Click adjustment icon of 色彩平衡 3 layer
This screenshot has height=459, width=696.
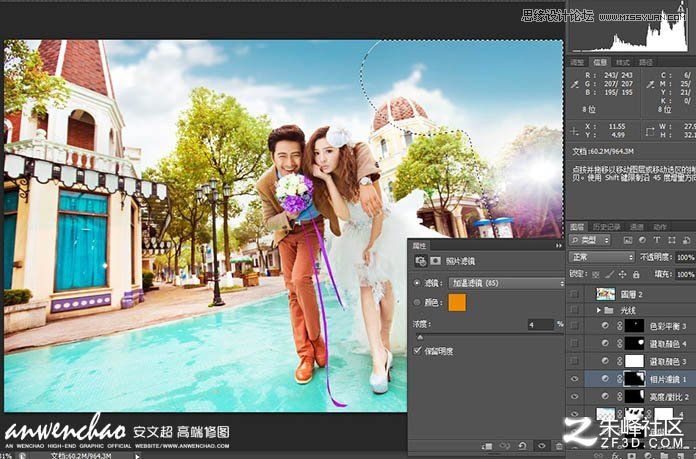[x=605, y=326]
